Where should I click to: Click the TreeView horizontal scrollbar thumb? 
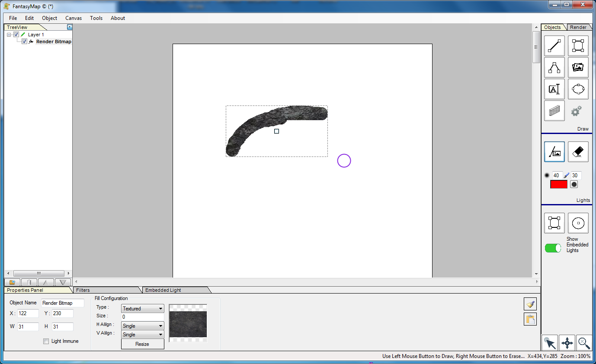[x=38, y=273]
